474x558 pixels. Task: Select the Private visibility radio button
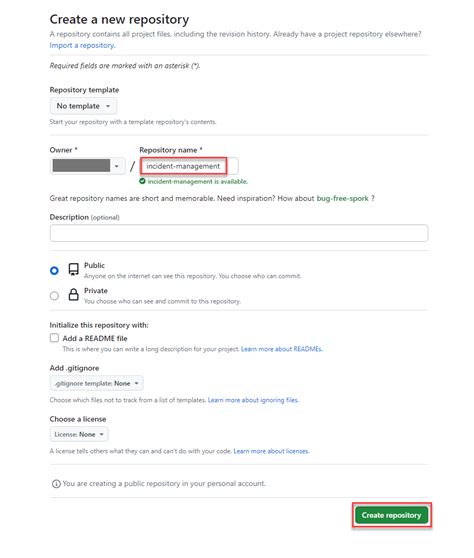click(x=54, y=296)
